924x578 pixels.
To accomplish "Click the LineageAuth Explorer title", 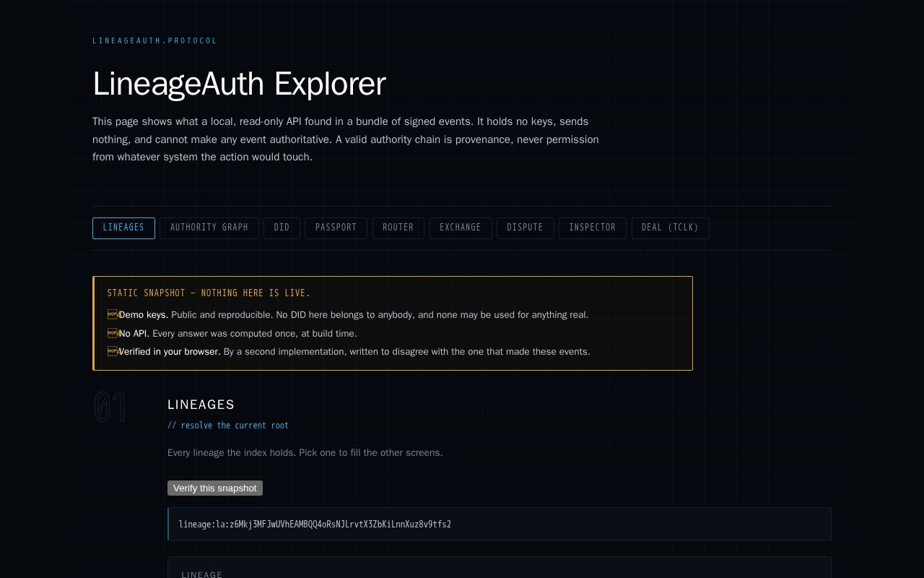I will click(x=239, y=84).
